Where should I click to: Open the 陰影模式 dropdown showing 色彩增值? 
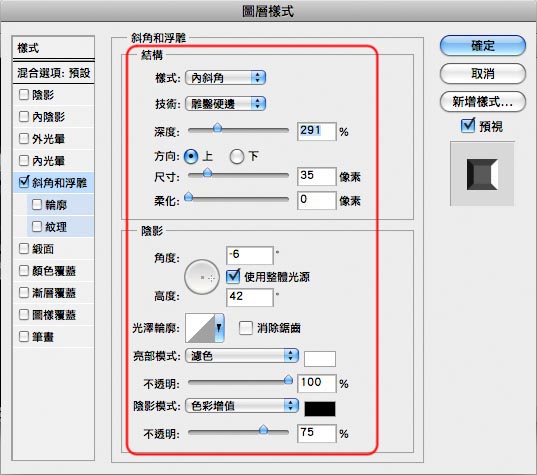[241, 406]
